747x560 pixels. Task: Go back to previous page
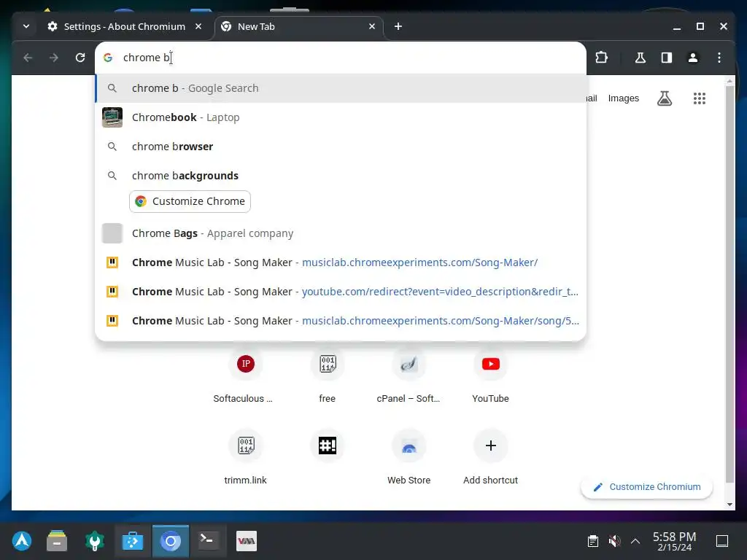pos(28,58)
